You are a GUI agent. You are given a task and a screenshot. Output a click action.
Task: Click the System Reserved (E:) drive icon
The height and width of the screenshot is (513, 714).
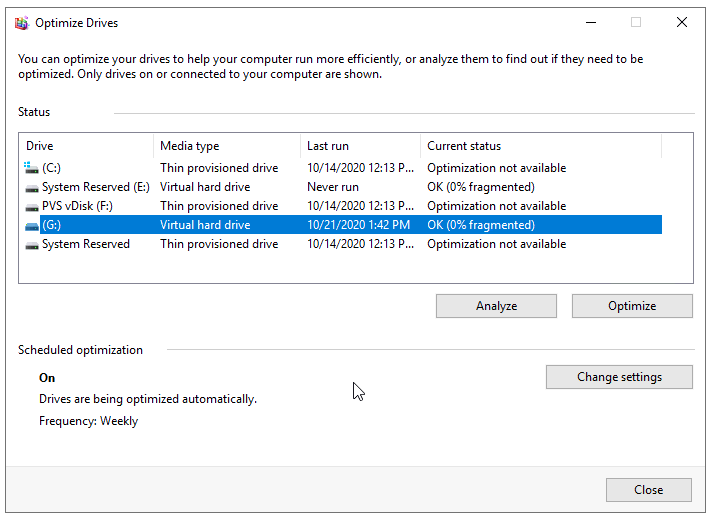(31, 188)
